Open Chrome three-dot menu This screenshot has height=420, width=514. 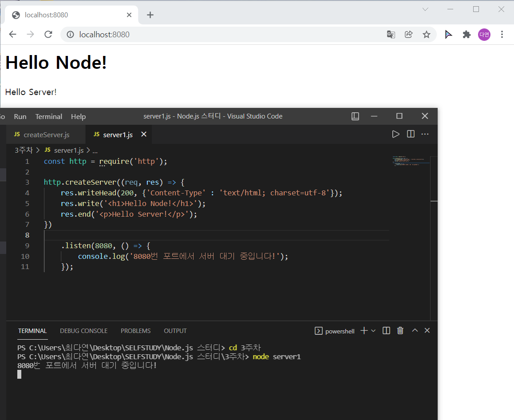pyautogui.click(x=502, y=35)
